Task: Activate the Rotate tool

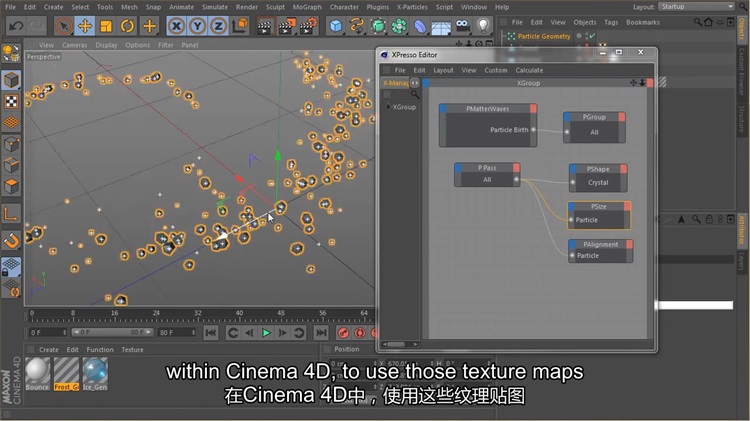Action: coord(127,26)
